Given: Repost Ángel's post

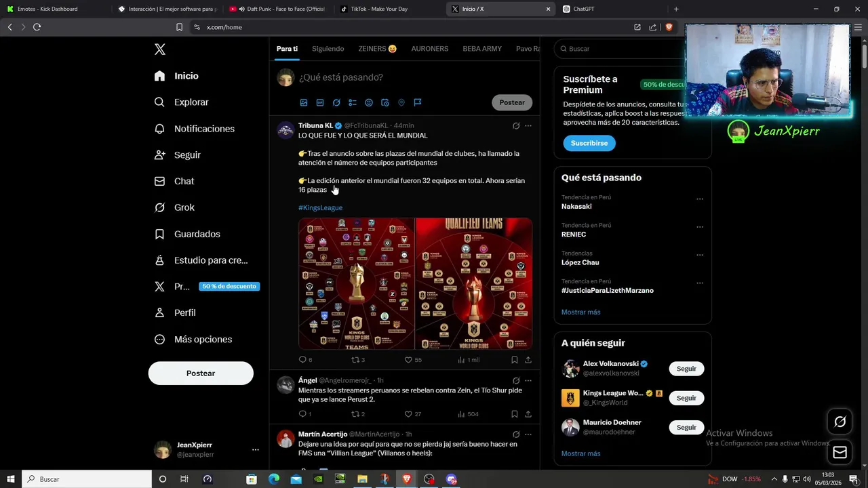Looking at the screenshot, I should tap(355, 414).
